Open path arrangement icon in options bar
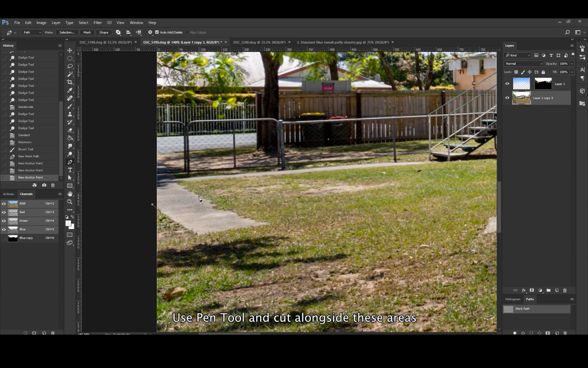Screen dimensions: 588x368 coord(139,32)
